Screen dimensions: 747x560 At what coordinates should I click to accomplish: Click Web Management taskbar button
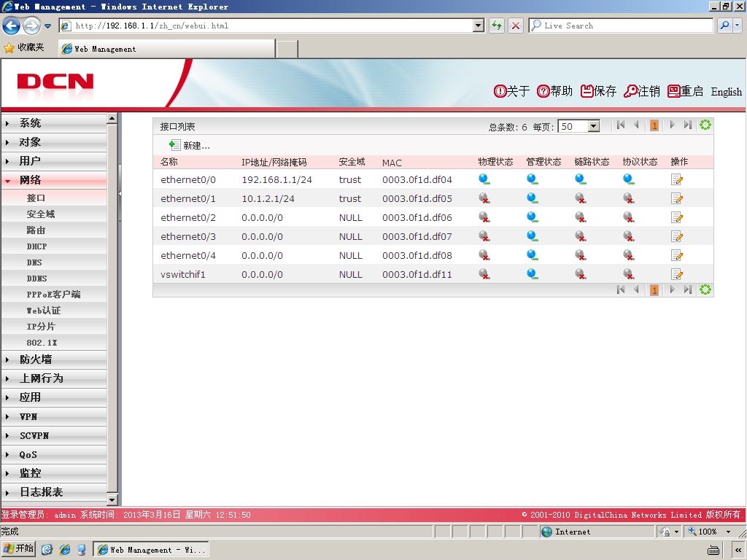[150, 550]
